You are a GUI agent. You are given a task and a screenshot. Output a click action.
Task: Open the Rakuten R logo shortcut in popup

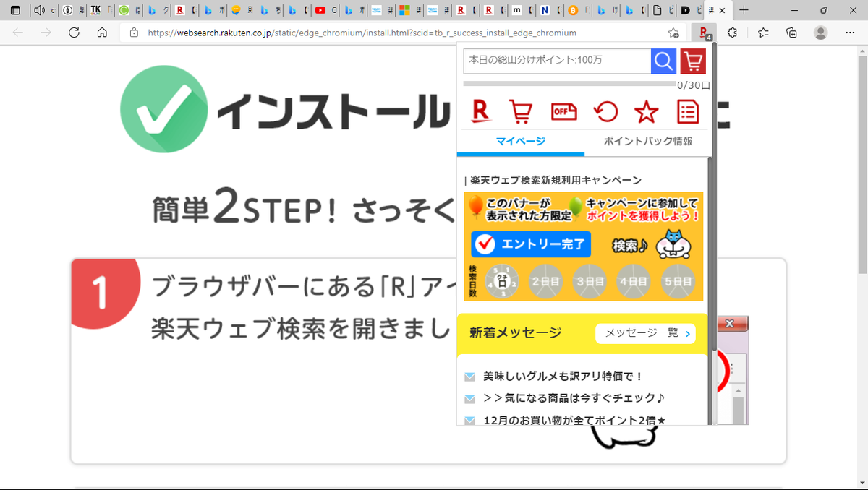[x=480, y=111]
